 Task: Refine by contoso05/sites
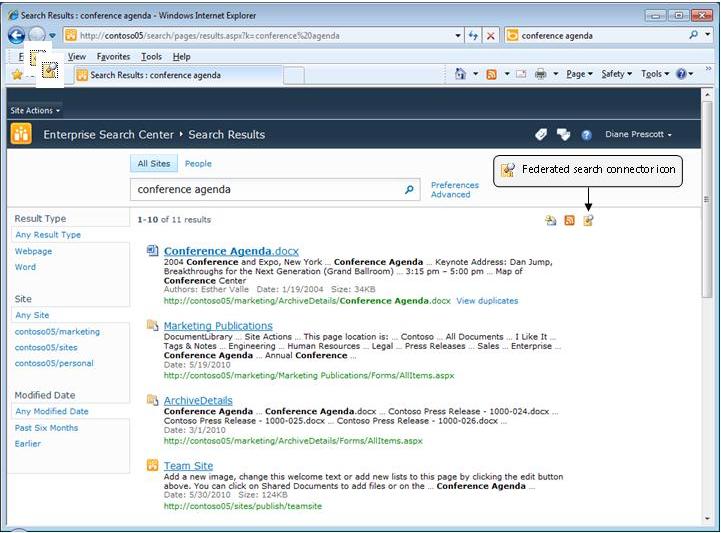tap(46, 347)
